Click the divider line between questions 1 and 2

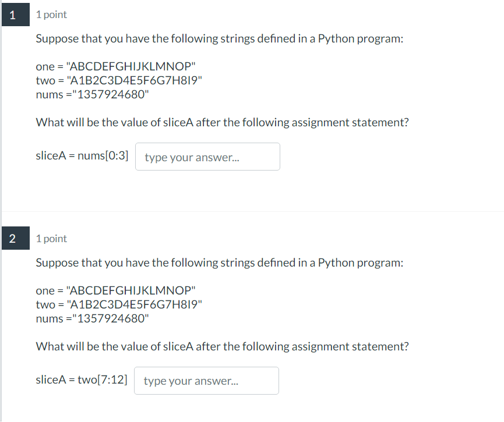(252, 212)
